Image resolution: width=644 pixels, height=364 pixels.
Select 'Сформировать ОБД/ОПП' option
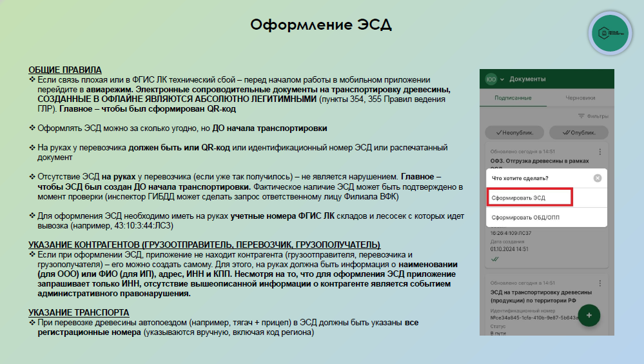point(525,217)
